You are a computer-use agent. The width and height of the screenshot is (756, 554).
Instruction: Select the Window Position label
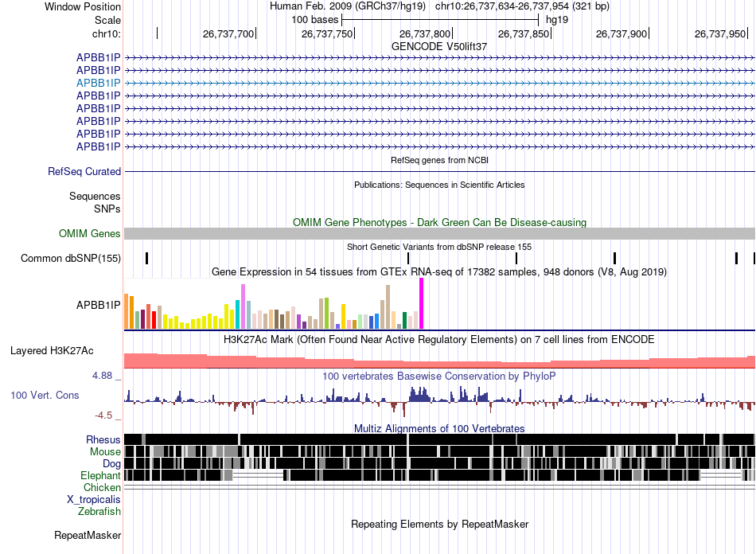(83, 6)
